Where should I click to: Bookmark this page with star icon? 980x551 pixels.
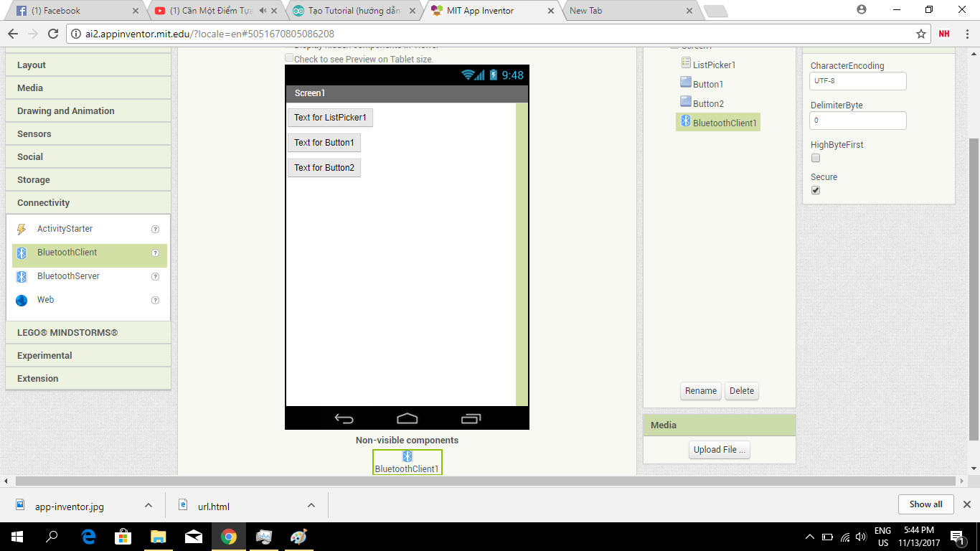(921, 34)
